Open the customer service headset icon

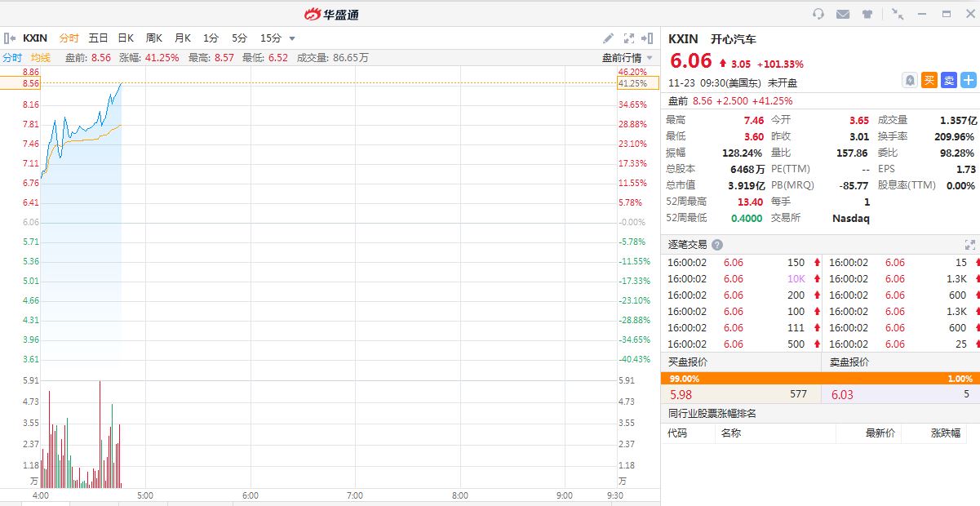pyautogui.click(x=818, y=14)
